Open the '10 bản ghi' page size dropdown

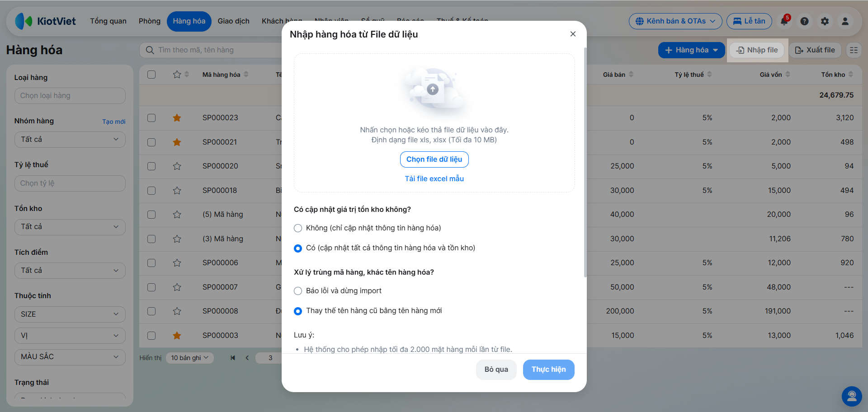click(x=190, y=358)
